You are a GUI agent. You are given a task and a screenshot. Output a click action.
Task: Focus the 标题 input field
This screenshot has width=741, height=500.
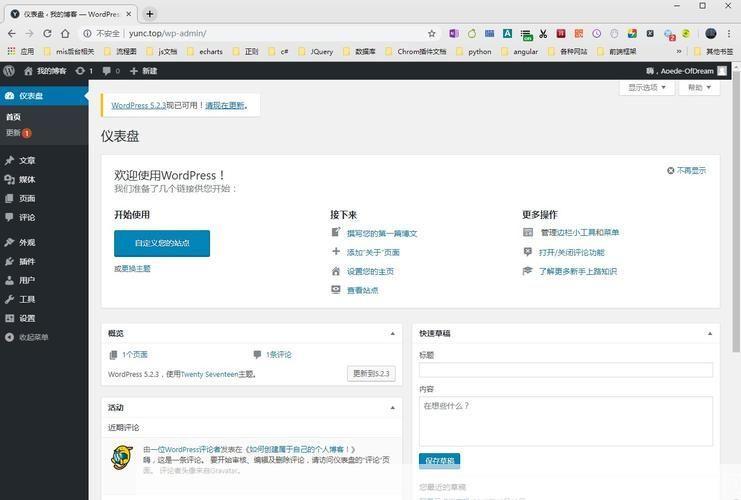(566, 370)
